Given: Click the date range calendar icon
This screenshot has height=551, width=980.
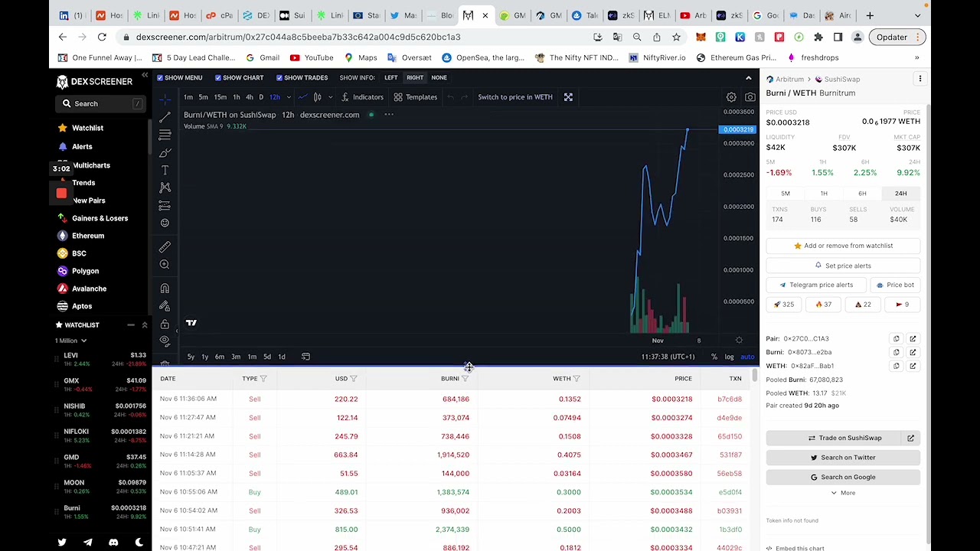Looking at the screenshot, I should click(x=305, y=357).
